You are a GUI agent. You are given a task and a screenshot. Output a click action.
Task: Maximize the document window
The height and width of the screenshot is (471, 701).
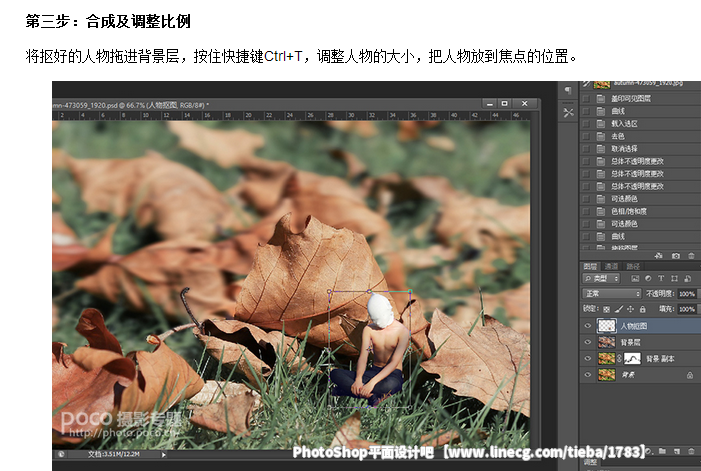(x=505, y=104)
